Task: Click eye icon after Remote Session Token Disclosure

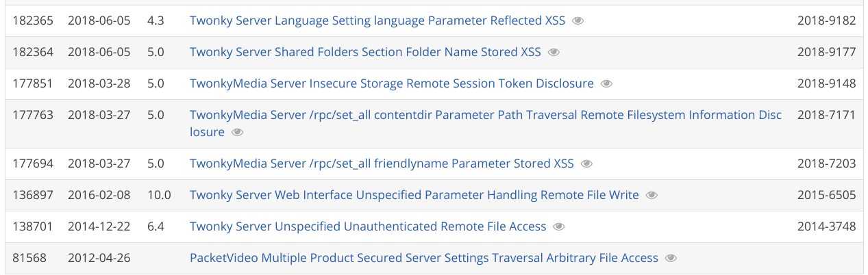Action: click(606, 84)
